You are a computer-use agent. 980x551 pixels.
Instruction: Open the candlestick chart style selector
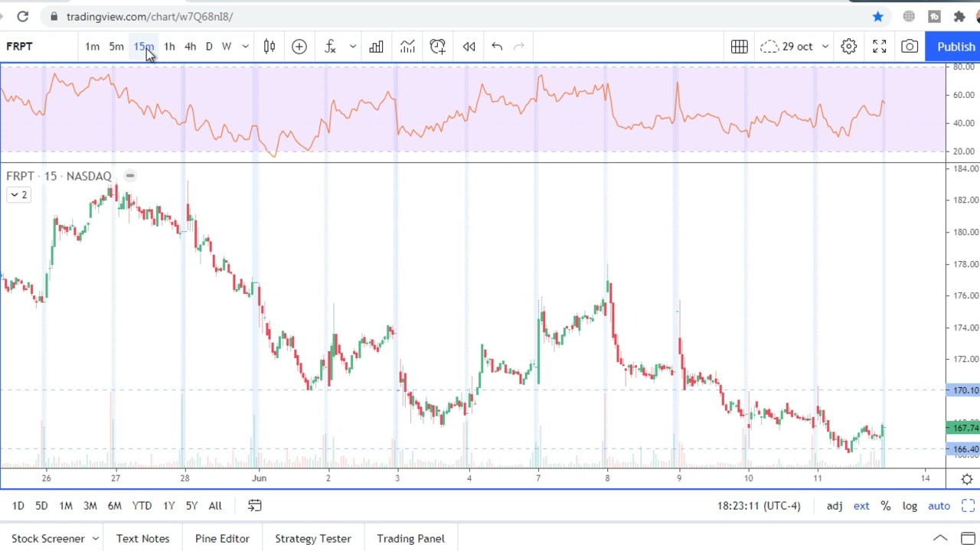point(269,47)
